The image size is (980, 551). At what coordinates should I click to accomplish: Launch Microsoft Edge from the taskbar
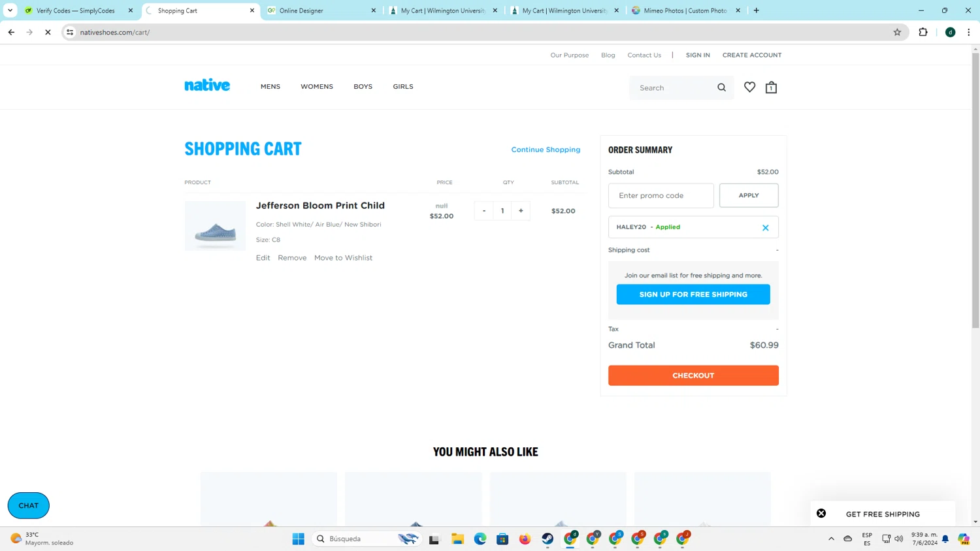(480, 539)
